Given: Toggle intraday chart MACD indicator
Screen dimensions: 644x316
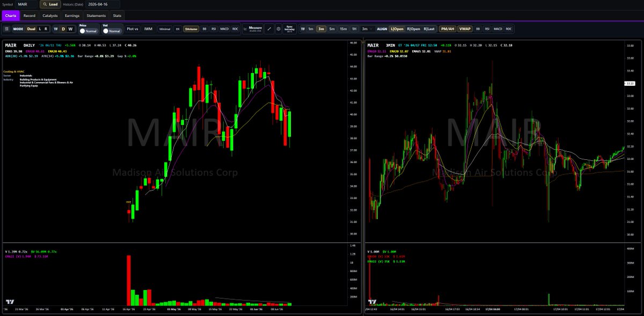Looking at the screenshot, I should [497, 29].
